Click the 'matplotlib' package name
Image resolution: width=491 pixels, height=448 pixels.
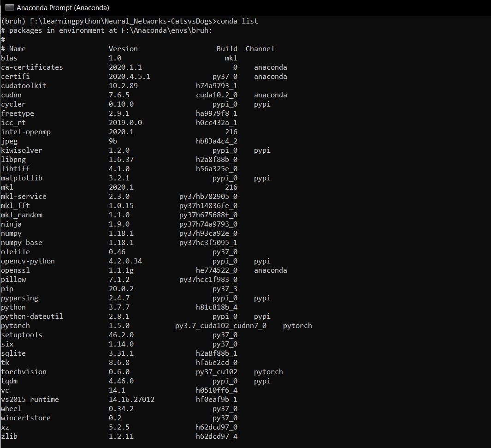22,178
